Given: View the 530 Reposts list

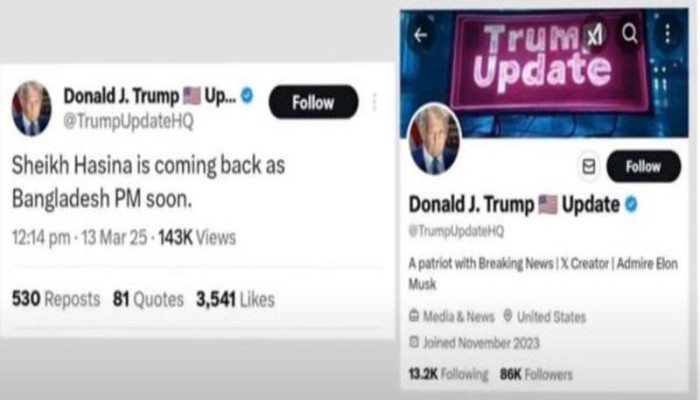Looking at the screenshot, I should pyautogui.click(x=56, y=299).
